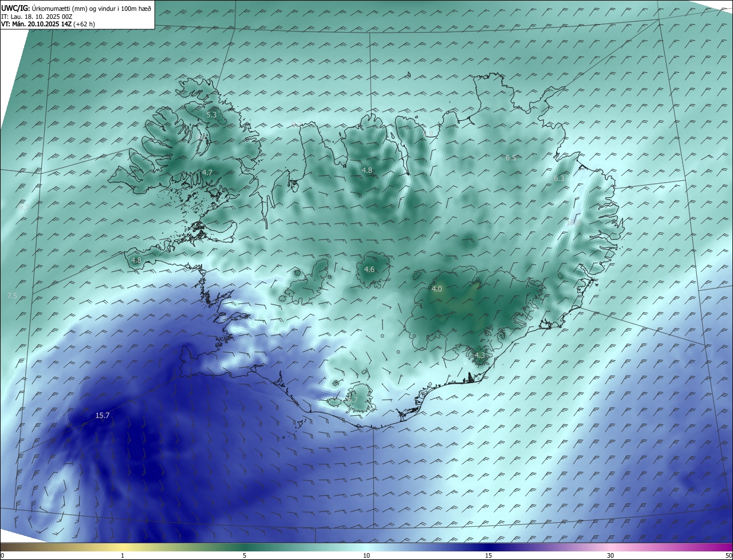
Task: Click the 6.3 value label on the map
Action: [559, 179]
